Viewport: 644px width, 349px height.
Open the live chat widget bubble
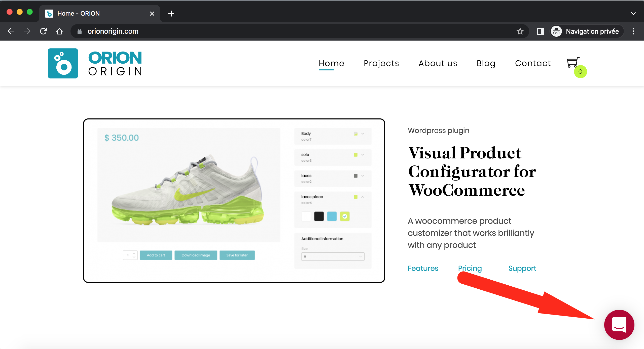tap(619, 325)
